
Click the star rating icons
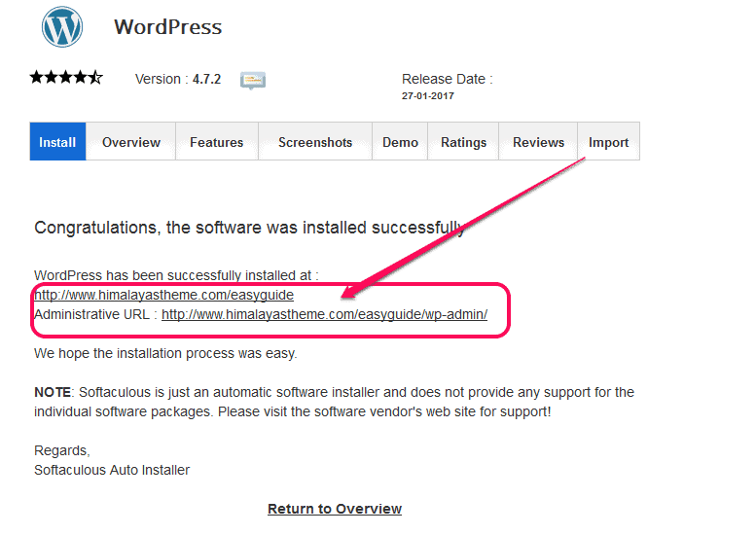pyautogui.click(x=66, y=77)
